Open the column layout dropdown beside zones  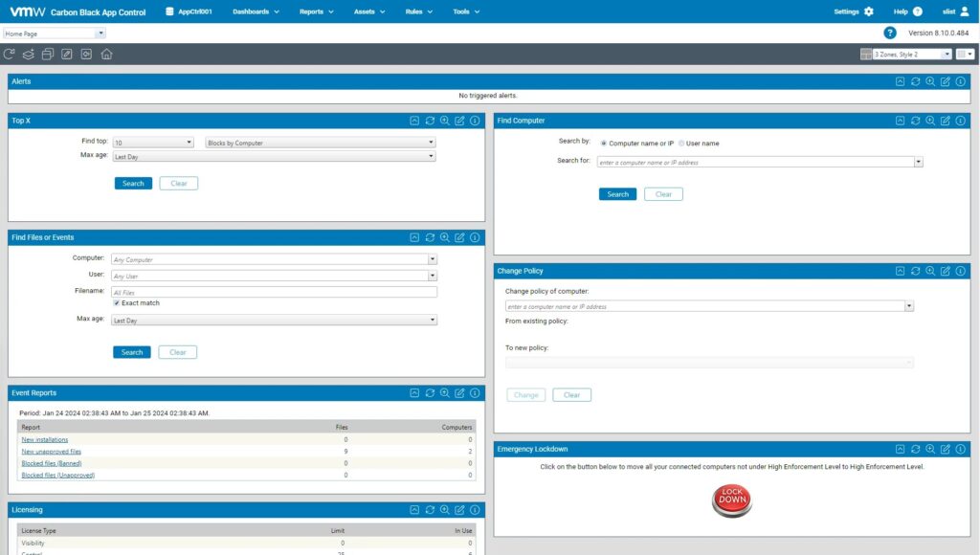click(965, 55)
